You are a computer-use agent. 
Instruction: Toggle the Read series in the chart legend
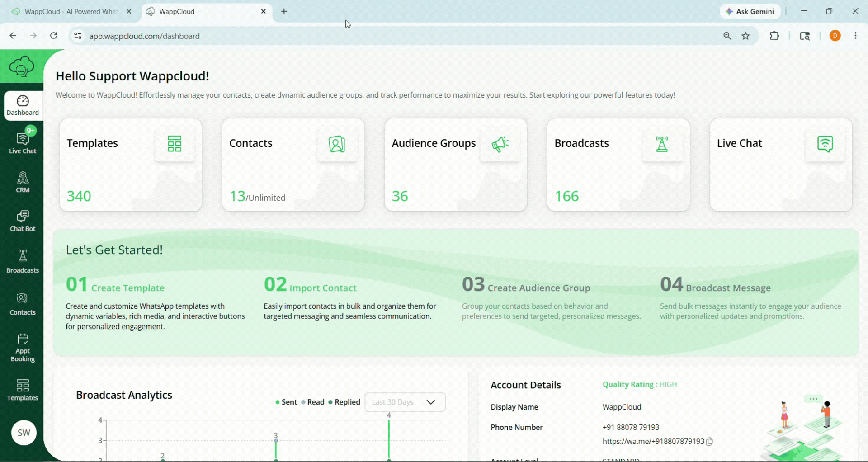(x=313, y=402)
